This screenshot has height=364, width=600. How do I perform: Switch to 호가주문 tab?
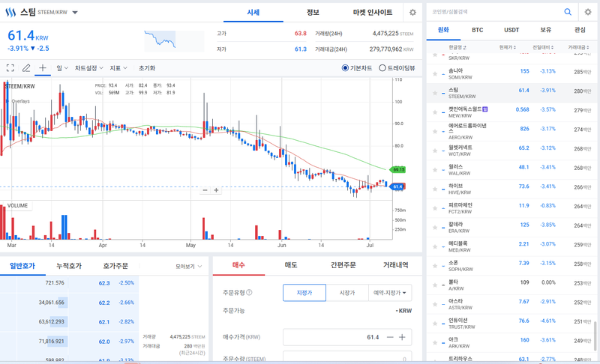click(115, 266)
